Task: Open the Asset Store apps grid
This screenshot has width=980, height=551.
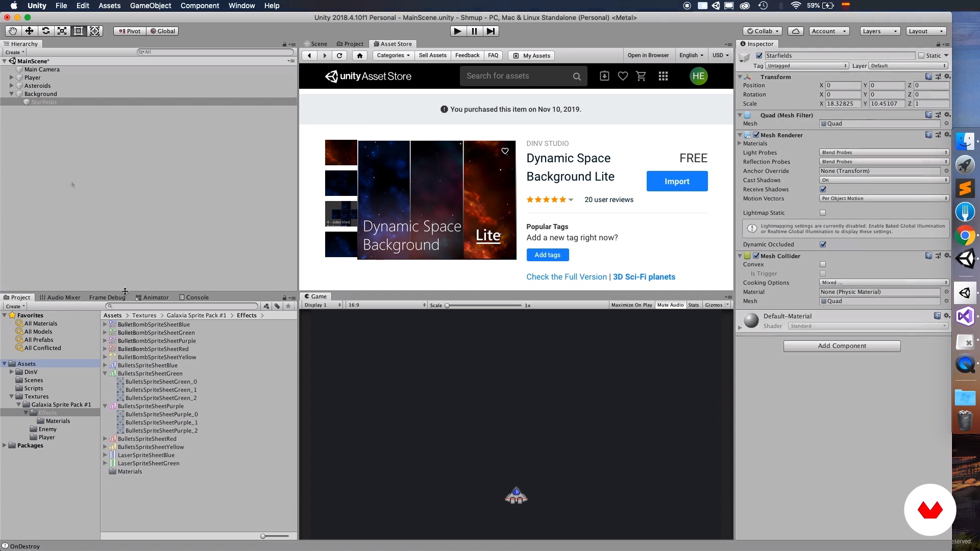Action: [663, 76]
